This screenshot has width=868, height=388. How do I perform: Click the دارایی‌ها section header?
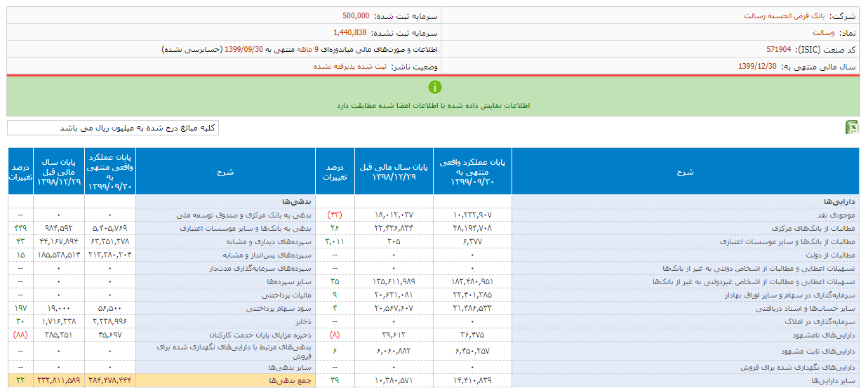click(x=840, y=201)
